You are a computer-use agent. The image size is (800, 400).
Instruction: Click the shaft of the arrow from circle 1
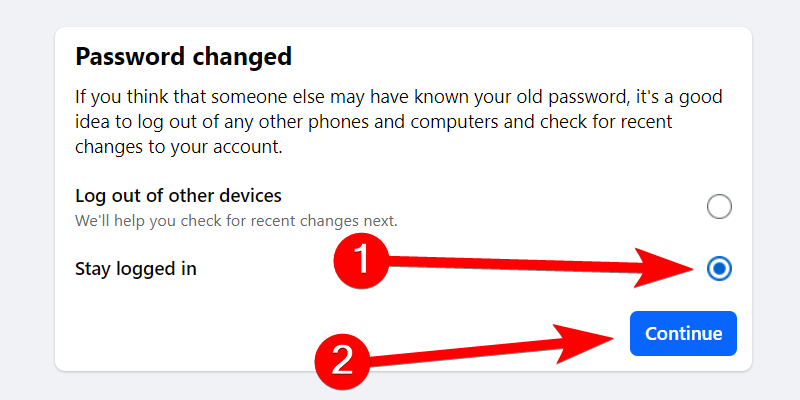520,263
